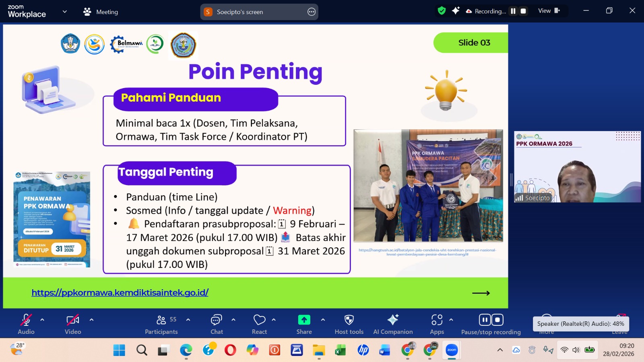
Task: Click the encryption shield icon
Action: [x=442, y=11]
